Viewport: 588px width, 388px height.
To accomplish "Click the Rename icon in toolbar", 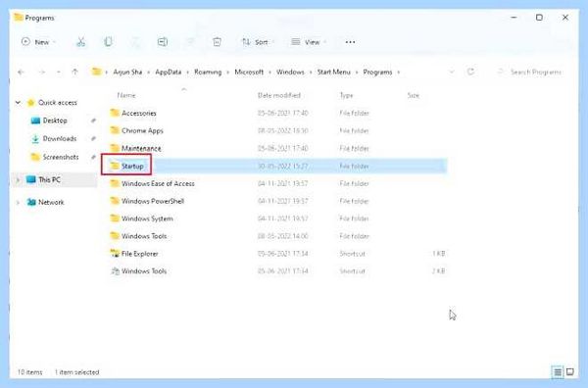I will pos(163,42).
